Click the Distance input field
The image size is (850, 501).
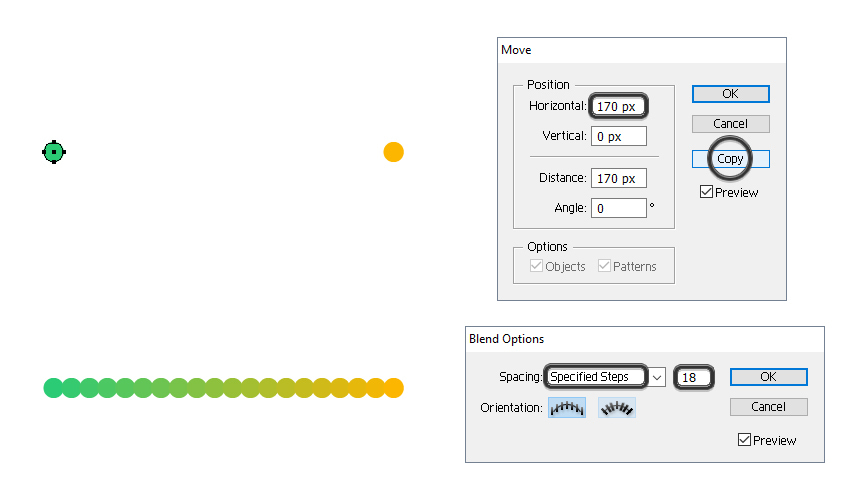coord(619,179)
